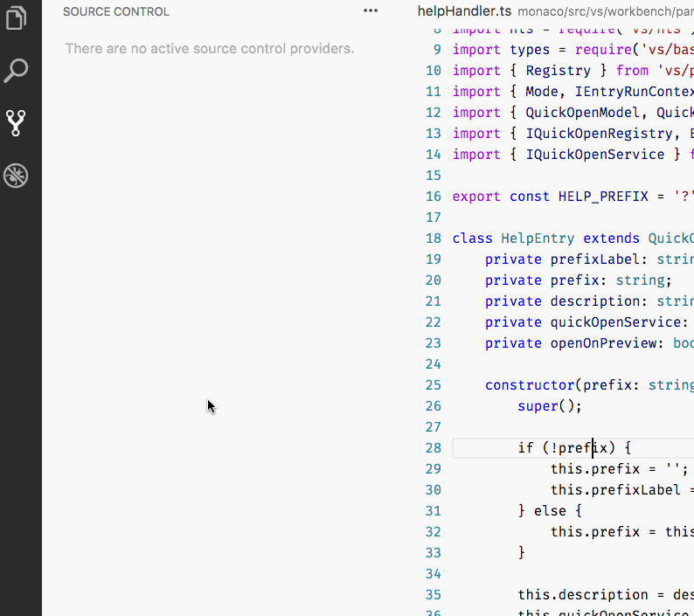This screenshot has height=616, width=694.
Task: Click 'private prefix: string;' on line 20
Action: (579, 280)
